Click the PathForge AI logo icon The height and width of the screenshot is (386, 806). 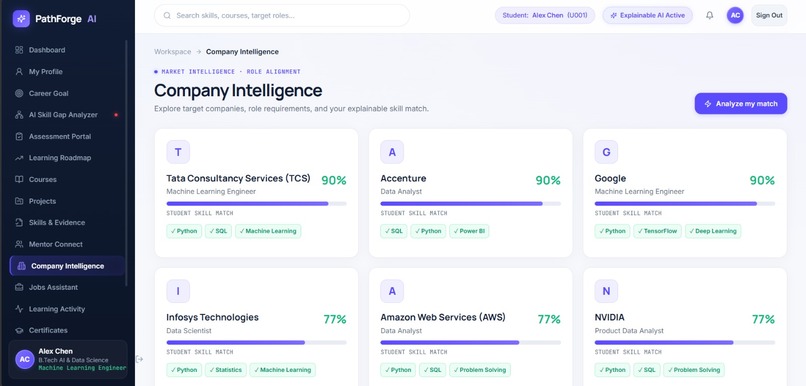(21, 19)
